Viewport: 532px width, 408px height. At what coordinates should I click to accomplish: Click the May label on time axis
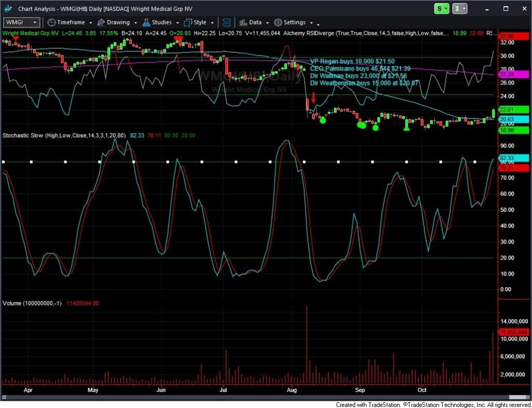[x=93, y=390]
